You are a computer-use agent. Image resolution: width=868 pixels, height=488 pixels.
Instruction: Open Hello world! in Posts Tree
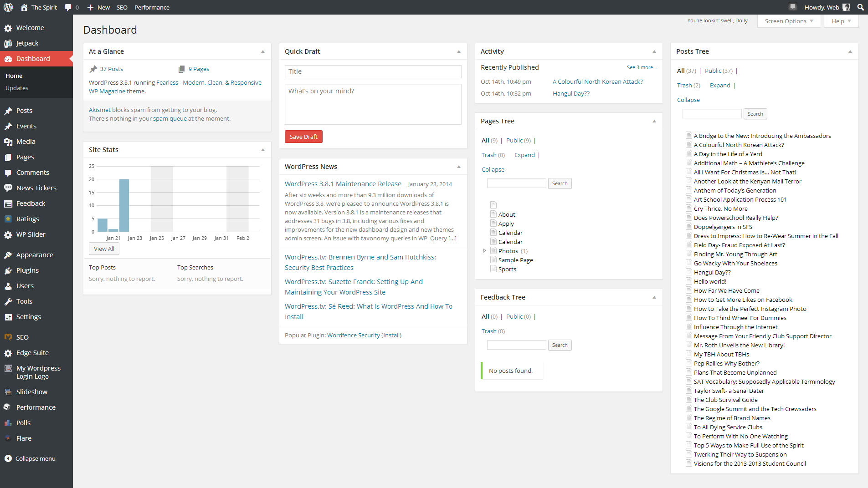tap(710, 281)
